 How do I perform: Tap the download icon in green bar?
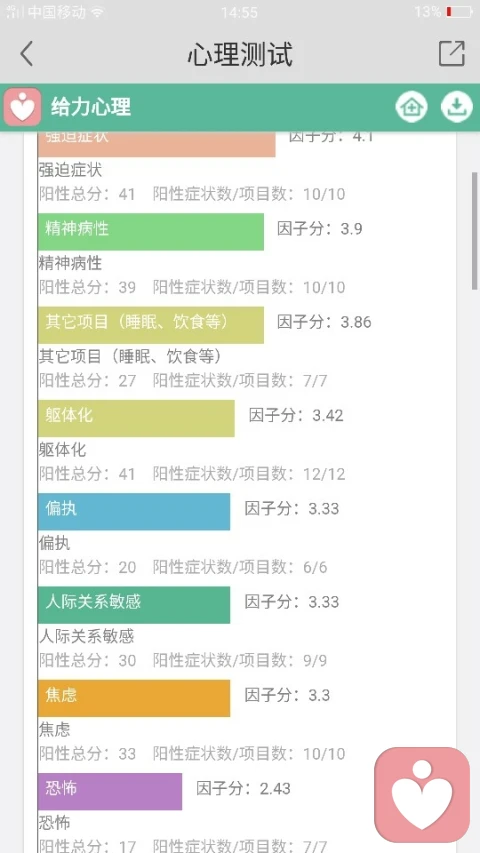pyautogui.click(x=457, y=107)
